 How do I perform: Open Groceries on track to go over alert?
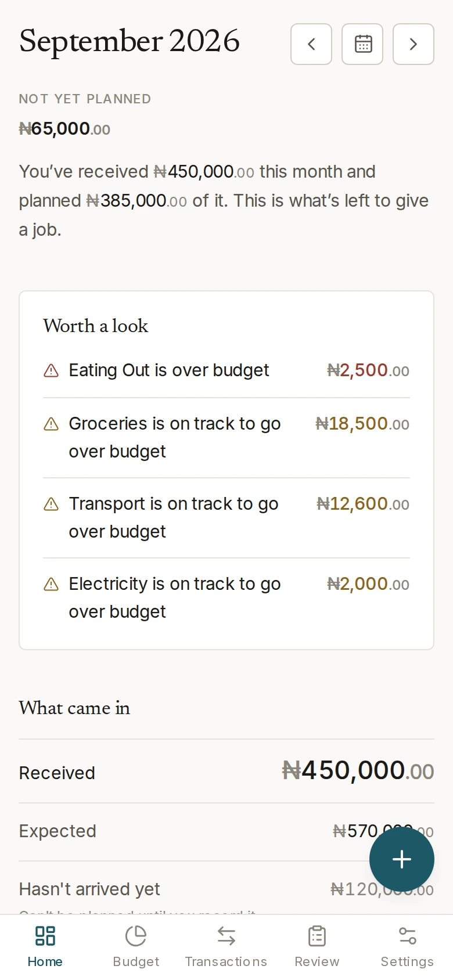227,438
